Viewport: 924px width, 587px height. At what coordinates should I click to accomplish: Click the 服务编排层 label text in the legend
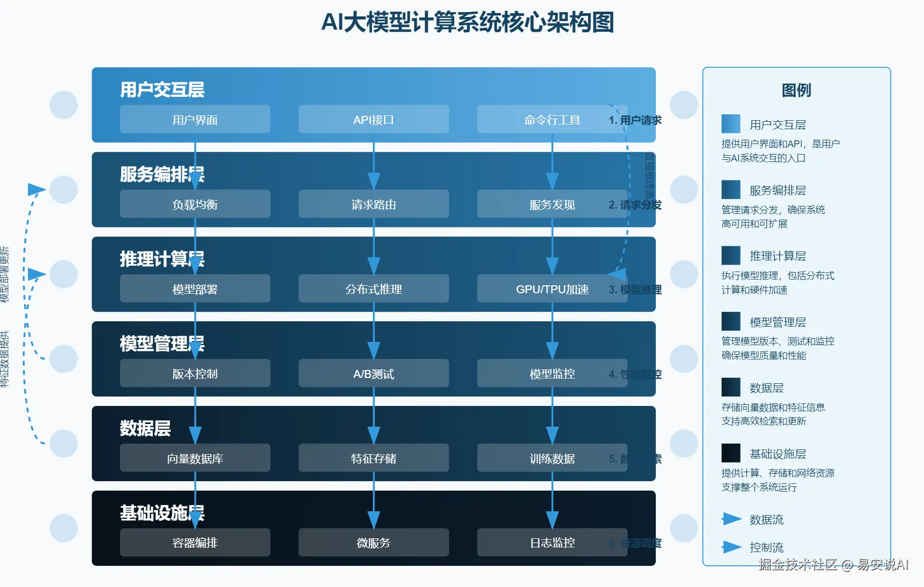(x=778, y=191)
